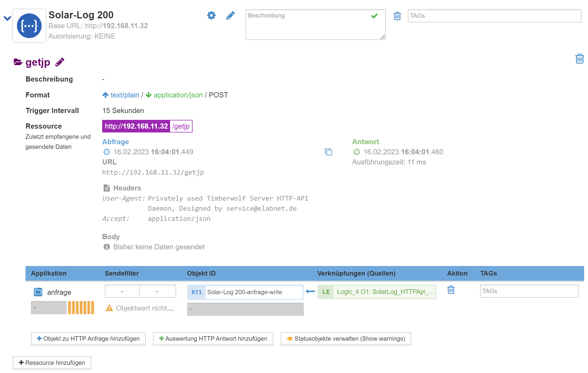Screen dimensions: 588x373
Task: Click the download arrow before application/json
Action: click(x=148, y=95)
